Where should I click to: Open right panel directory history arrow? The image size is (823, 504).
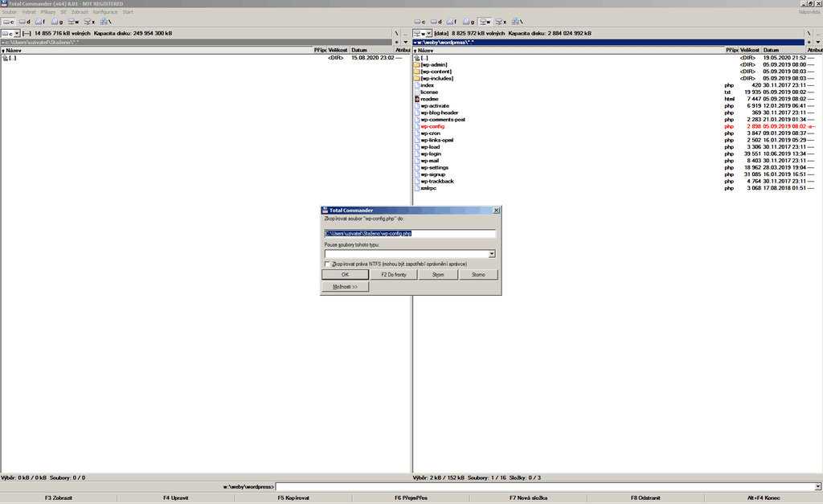817,42
